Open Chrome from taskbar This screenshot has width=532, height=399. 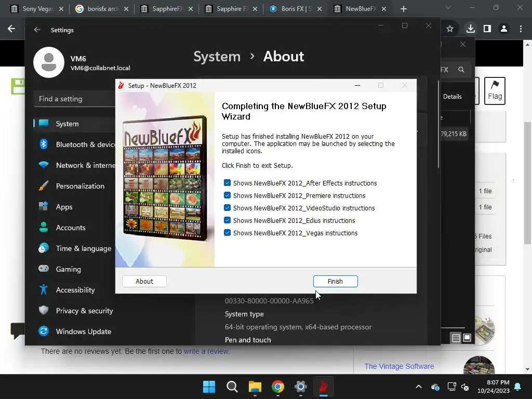pyautogui.click(x=278, y=387)
